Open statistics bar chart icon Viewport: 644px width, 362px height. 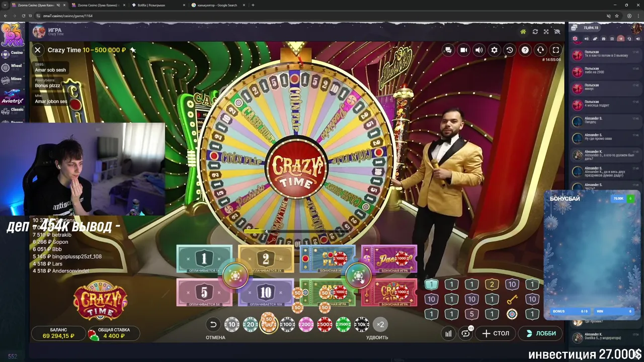(448, 333)
